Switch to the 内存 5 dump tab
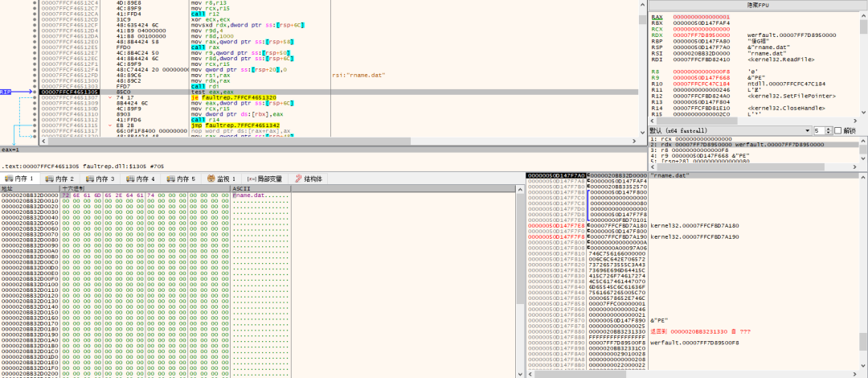868x378 pixels. [182, 179]
